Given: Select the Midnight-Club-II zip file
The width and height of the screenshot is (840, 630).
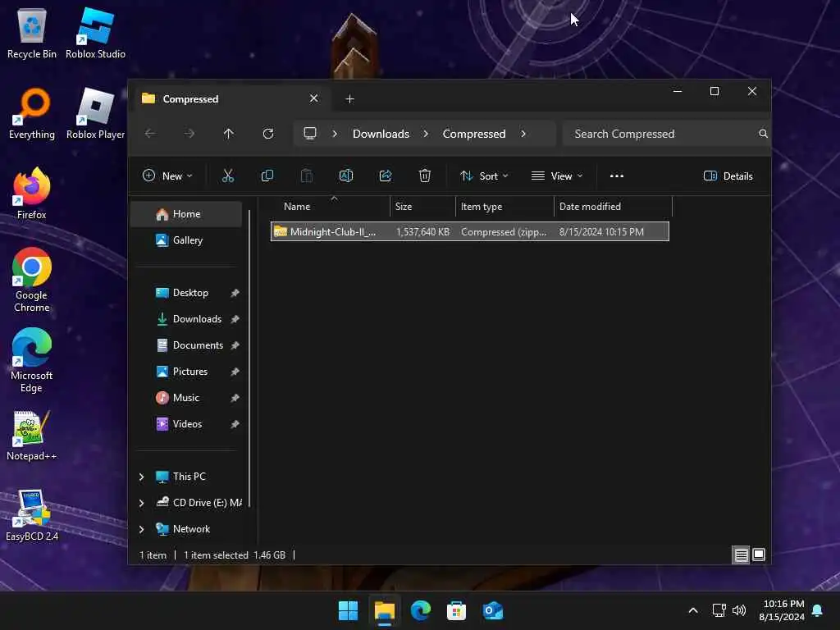Looking at the screenshot, I should 470,231.
